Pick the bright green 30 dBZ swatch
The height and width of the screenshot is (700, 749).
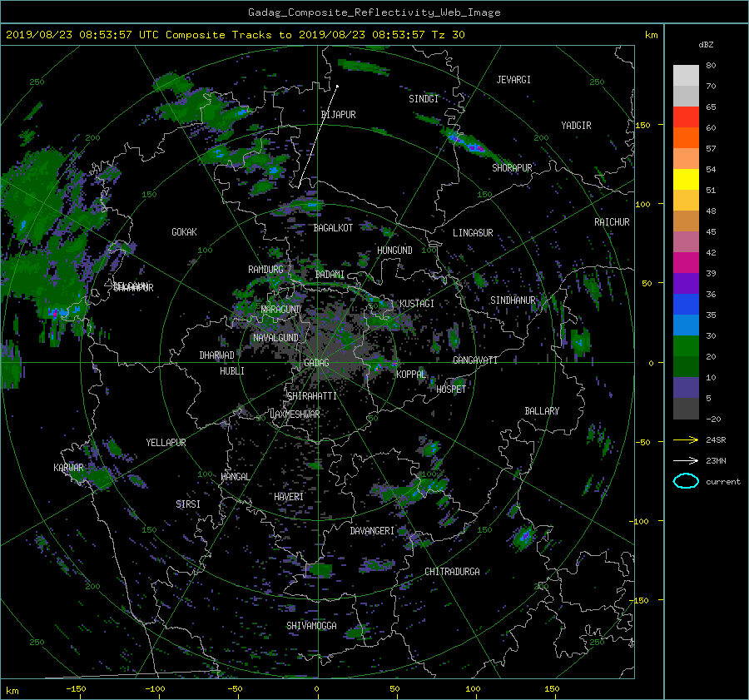tap(686, 346)
